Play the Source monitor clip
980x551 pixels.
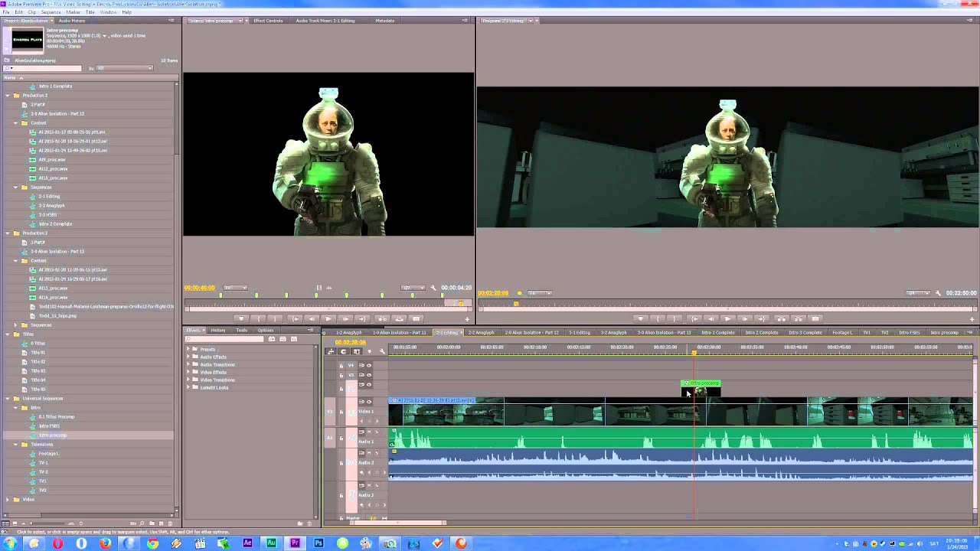[x=328, y=319]
